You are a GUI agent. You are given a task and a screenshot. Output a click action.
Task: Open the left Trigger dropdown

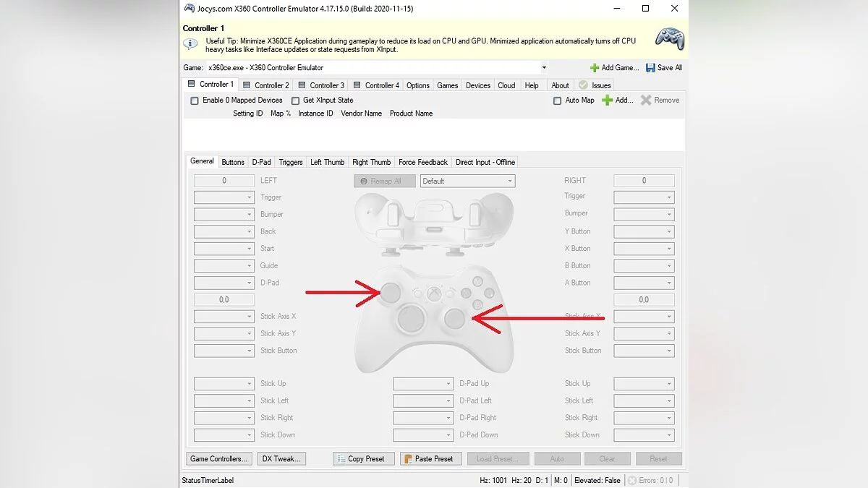click(x=224, y=197)
